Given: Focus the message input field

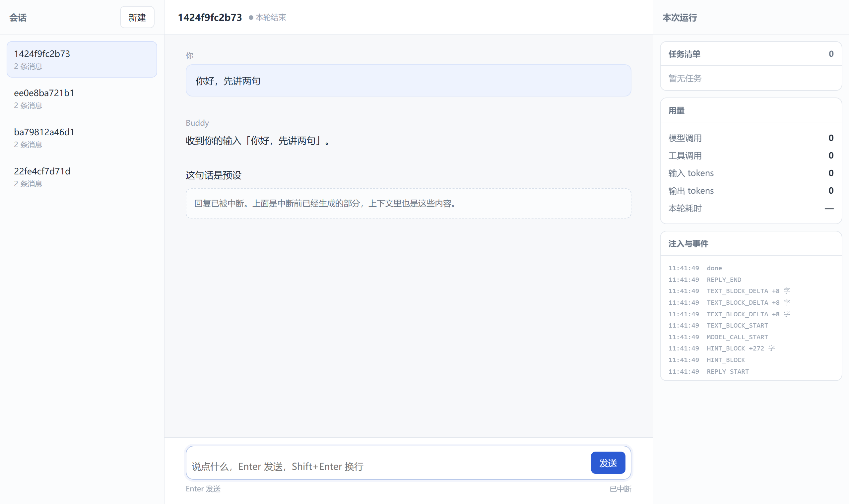Looking at the screenshot, I should (x=389, y=466).
